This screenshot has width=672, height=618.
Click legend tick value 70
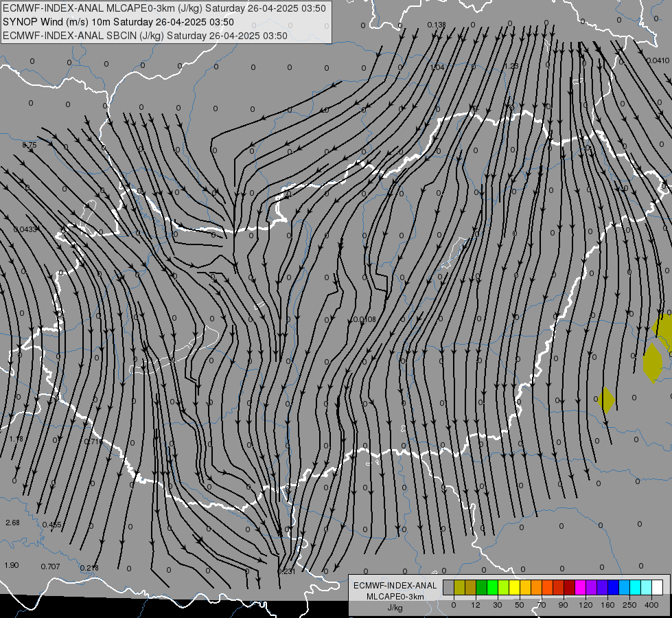point(542,605)
